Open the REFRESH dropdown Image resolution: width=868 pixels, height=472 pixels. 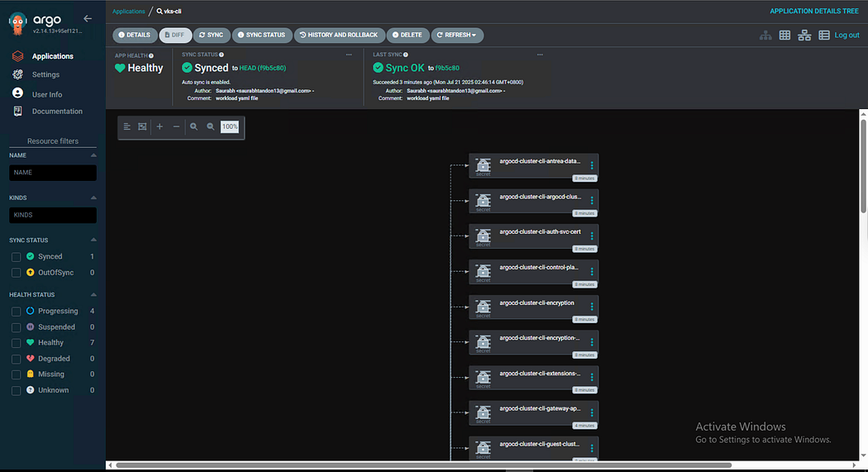coord(456,35)
